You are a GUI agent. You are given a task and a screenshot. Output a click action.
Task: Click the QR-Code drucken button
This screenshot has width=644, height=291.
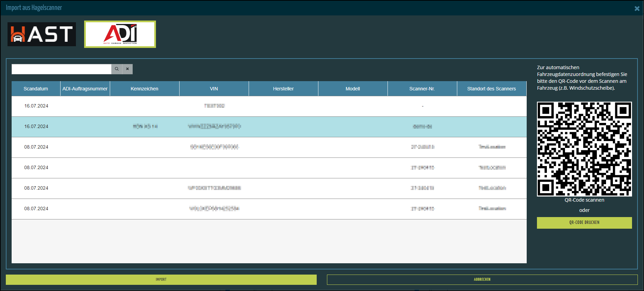(584, 223)
